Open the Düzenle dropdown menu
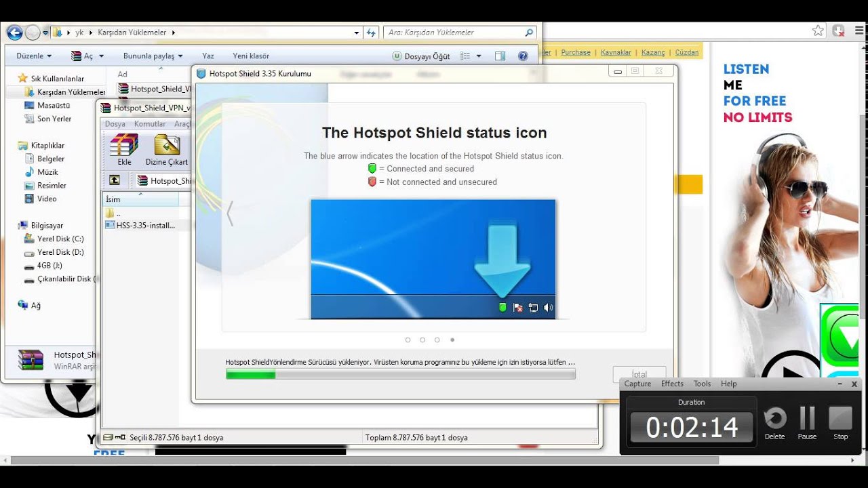 click(x=34, y=56)
